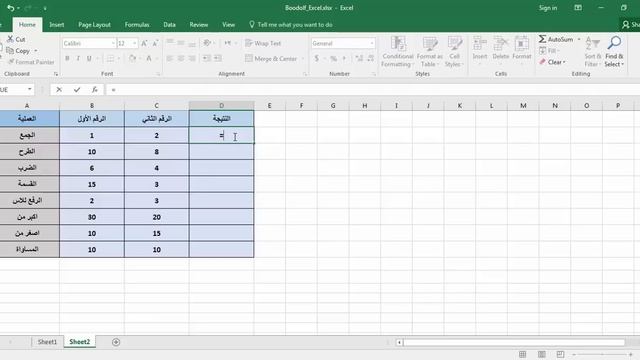The width and height of the screenshot is (640, 360).
Task: Apply Accounting dollar number format
Action: 316,59
